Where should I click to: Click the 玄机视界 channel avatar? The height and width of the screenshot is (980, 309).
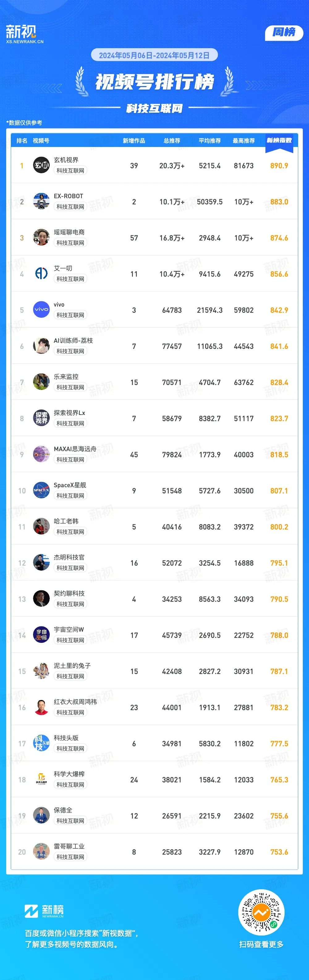(x=41, y=165)
